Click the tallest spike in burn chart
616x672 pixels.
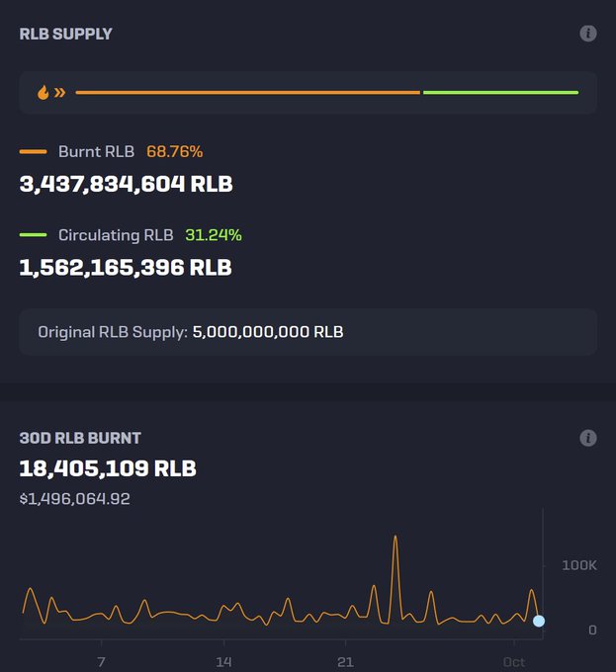(x=396, y=537)
